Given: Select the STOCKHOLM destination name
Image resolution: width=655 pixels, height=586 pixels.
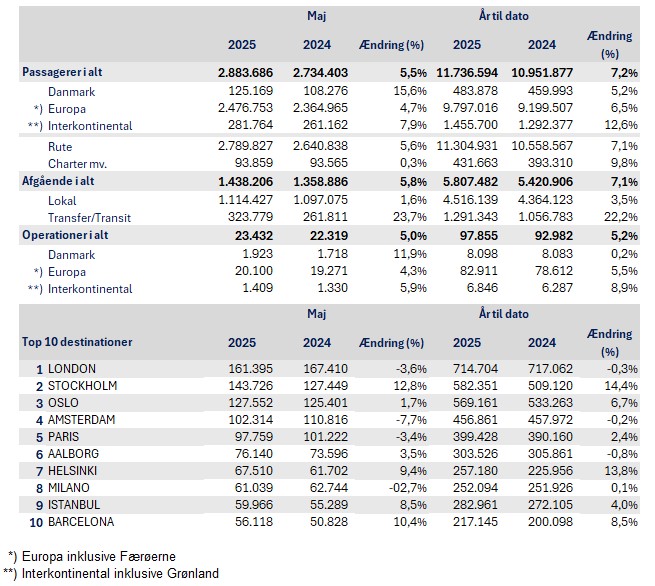Looking at the screenshot, I should (x=82, y=386).
